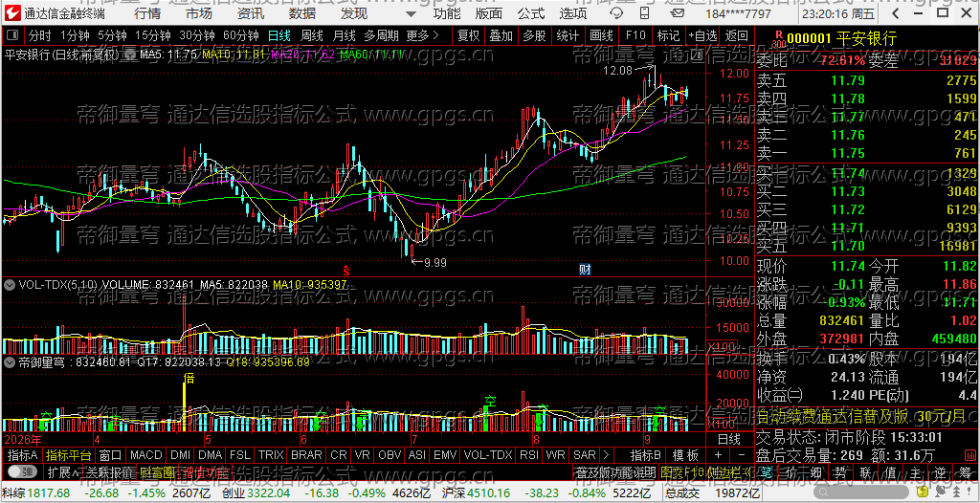Click the Tongdaxin red logo icon
Screen dimensions: 980x503
click(12, 12)
